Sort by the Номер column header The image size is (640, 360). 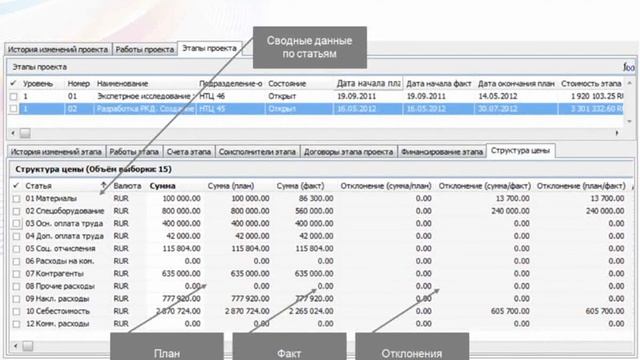click(78, 84)
